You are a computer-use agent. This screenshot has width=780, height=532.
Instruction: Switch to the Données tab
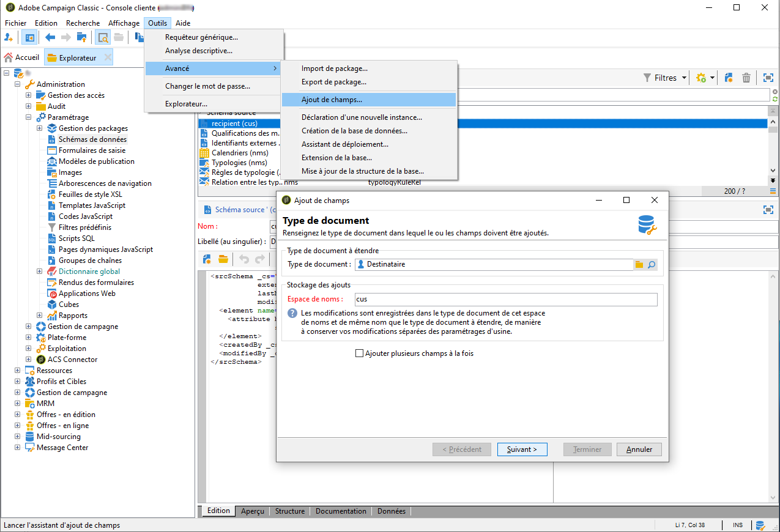[x=392, y=511]
